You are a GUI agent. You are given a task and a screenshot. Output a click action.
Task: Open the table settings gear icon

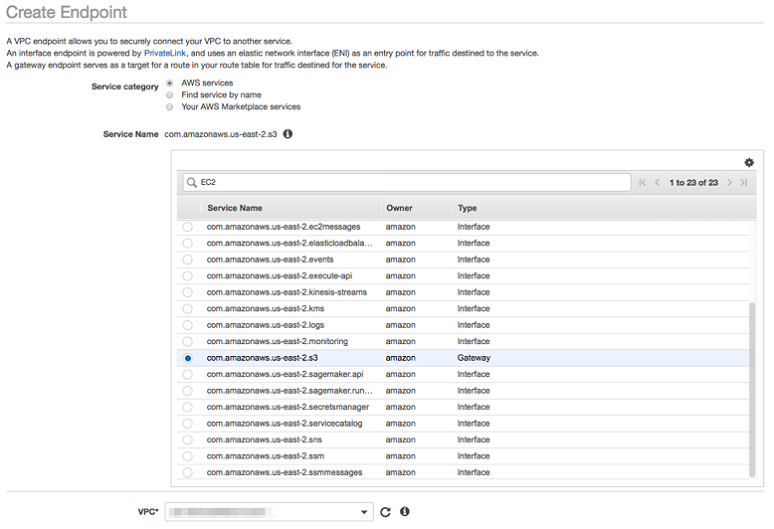(749, 162)
